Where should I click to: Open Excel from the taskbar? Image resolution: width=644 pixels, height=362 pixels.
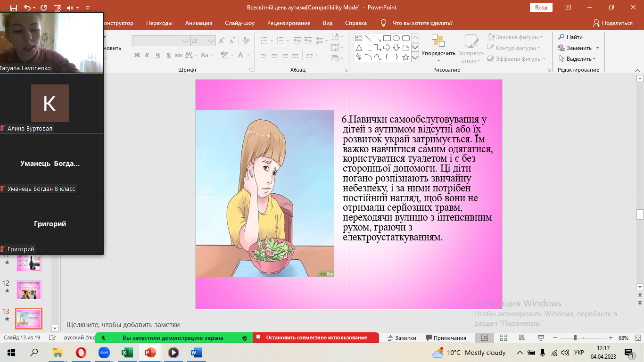tap(127, 352)
